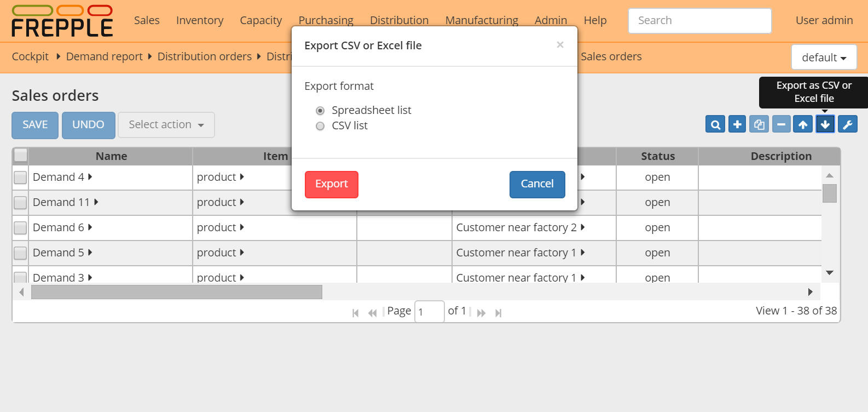Close the export dialog with X

tap(560, 45)
